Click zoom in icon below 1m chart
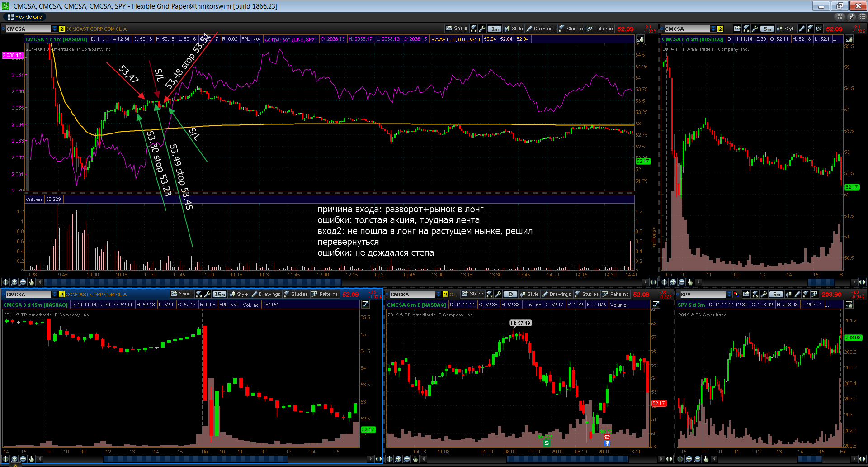 coord(14,282)
